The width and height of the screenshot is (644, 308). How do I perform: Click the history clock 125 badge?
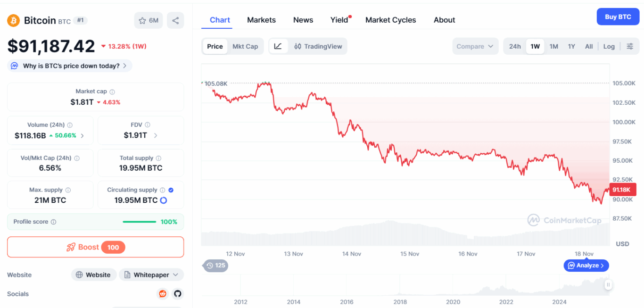(x=216, y=266)
